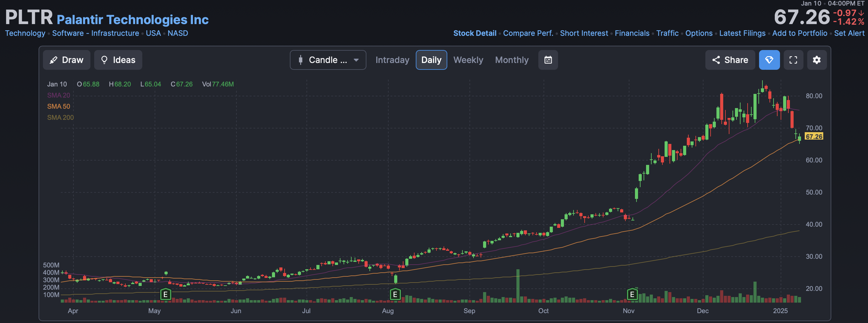Click the November earnings E marker
This screenshot has height=323, width=868.
pos(632,294)
